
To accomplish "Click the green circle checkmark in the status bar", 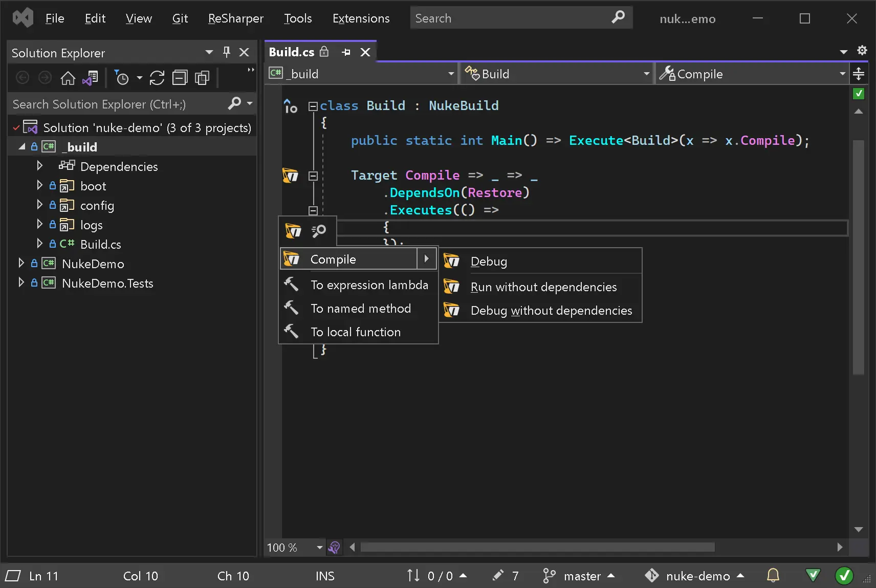I will (844, 576).
